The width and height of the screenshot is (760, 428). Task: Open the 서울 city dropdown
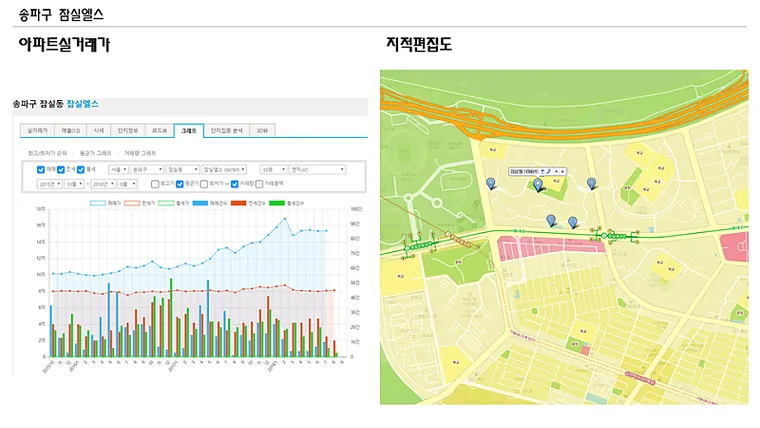(118, 170)
